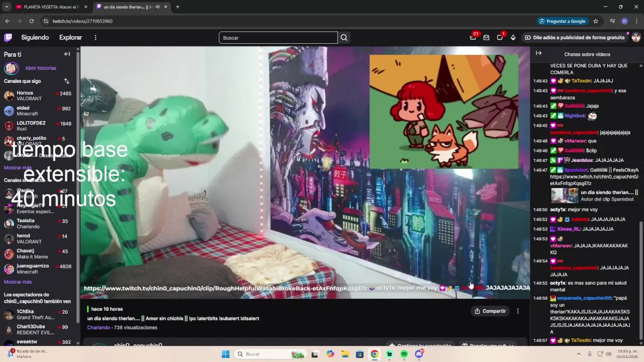Expand recommended channels with Mostrar más
This screenshot has height=362, width=644.
click(x=18, y=282)
